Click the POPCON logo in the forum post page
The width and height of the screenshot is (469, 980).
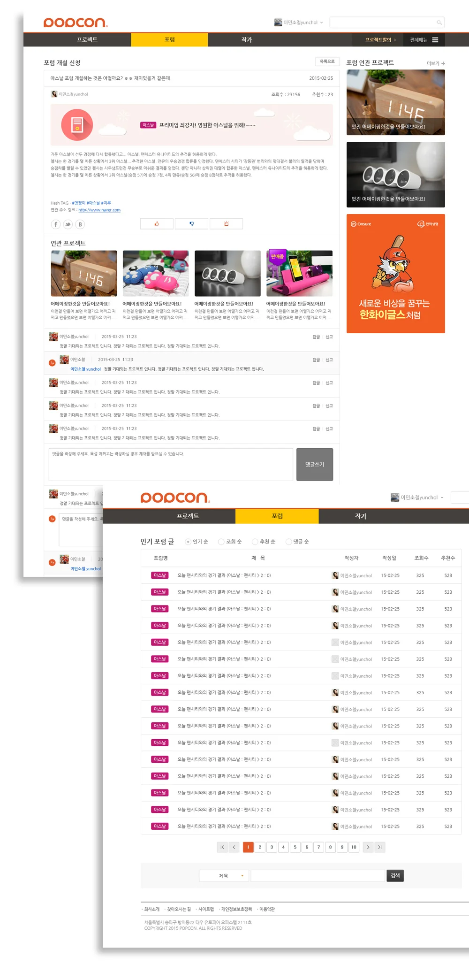[x=76, y=23]
